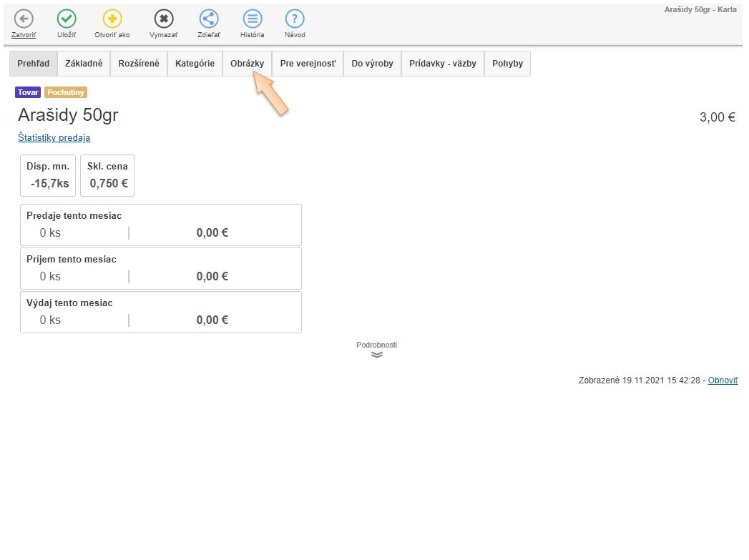View the Pohyby tab
The height and width of the screenshot is (560, 749).
[507, 64]
